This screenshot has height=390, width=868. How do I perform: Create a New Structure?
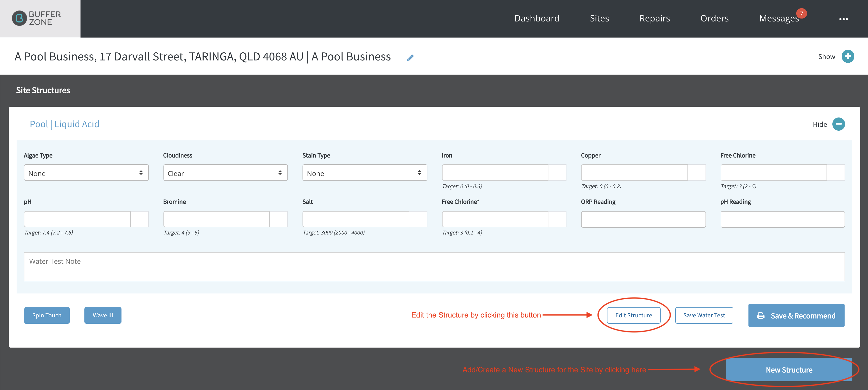tap(789, 370)
